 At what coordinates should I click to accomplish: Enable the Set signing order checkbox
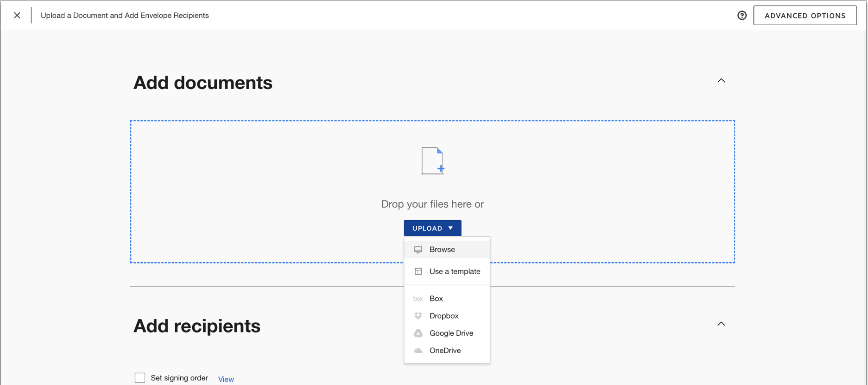point(140,378)
